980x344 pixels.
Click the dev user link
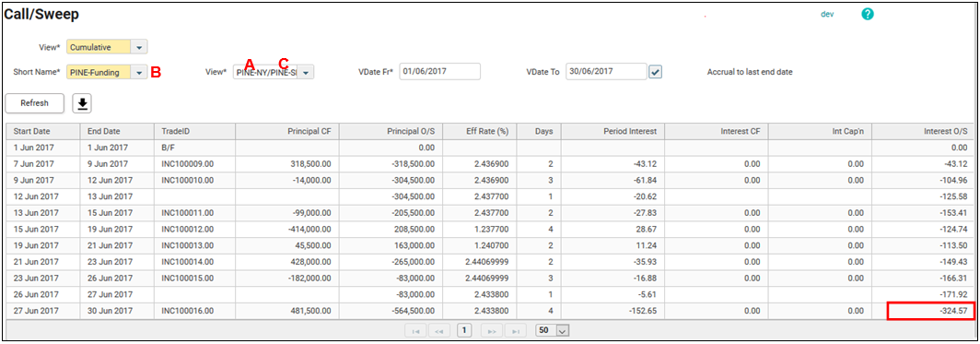pyautogui.click(x=827, y=14)
